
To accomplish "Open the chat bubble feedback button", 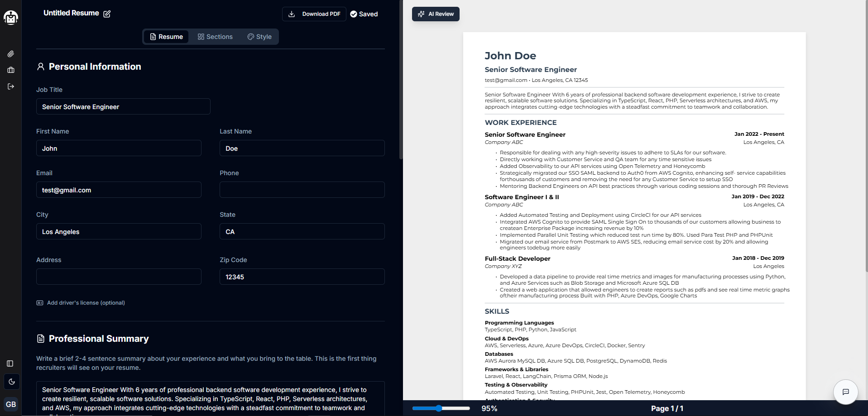I will (x=845, y=392).
